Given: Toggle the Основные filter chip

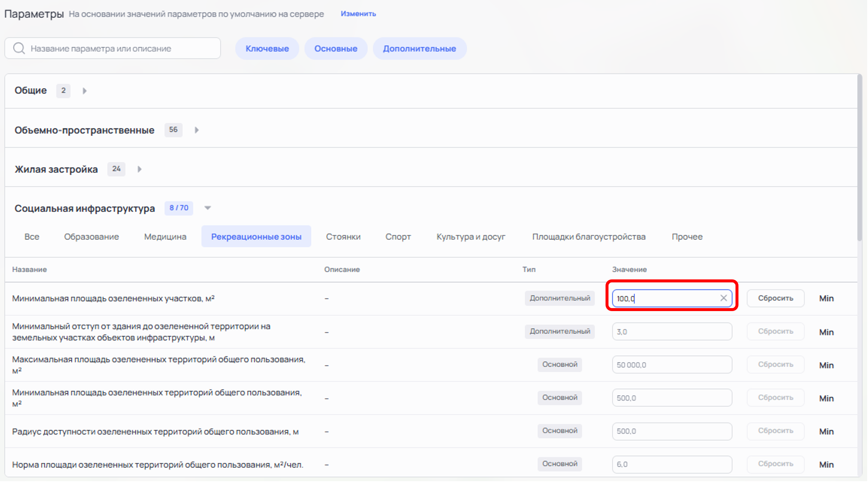Looking at the screenshot, I should click(x=335, y=49).
